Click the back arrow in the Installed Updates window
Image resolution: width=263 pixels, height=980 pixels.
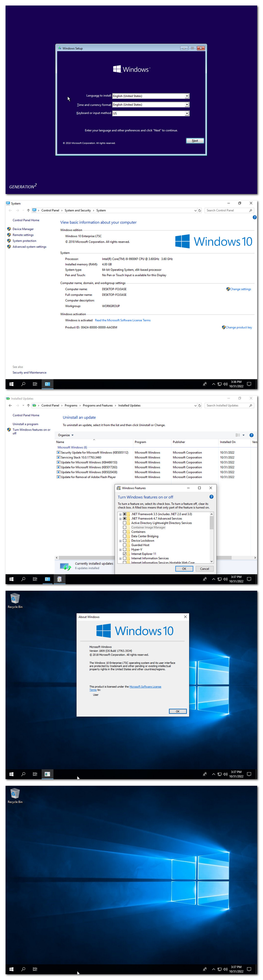pyautogui.click(x=10, y=406)
